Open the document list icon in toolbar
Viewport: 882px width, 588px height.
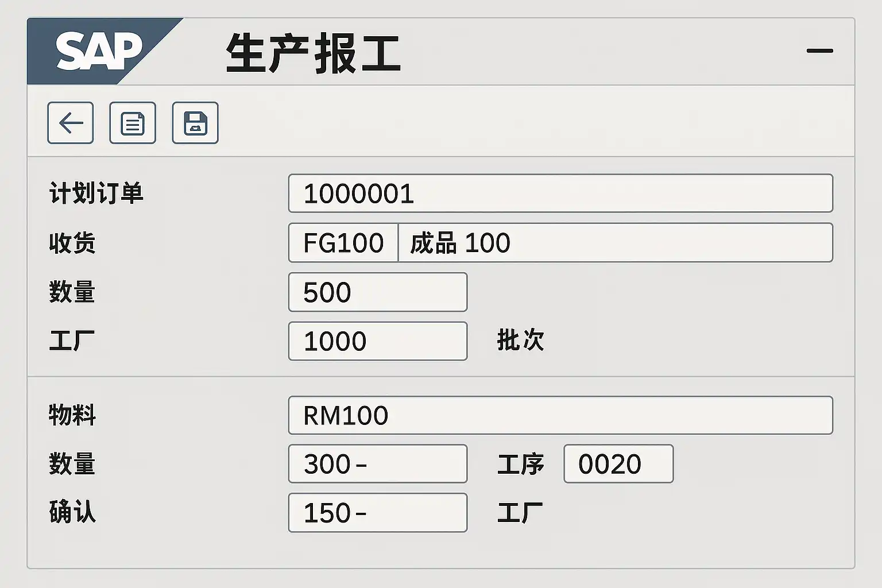point(132,123)
